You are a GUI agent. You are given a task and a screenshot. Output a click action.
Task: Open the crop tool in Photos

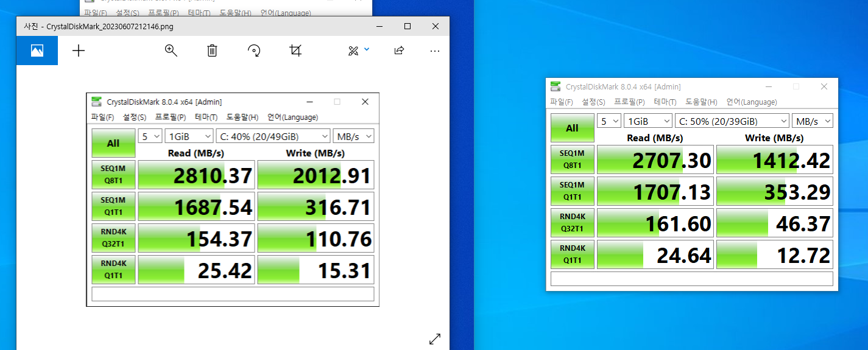[295, 51]
